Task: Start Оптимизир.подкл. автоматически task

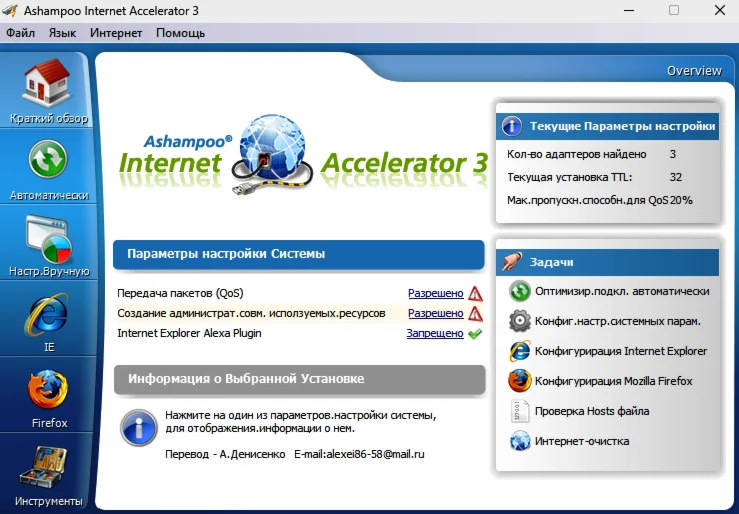Action: (622, 292)
